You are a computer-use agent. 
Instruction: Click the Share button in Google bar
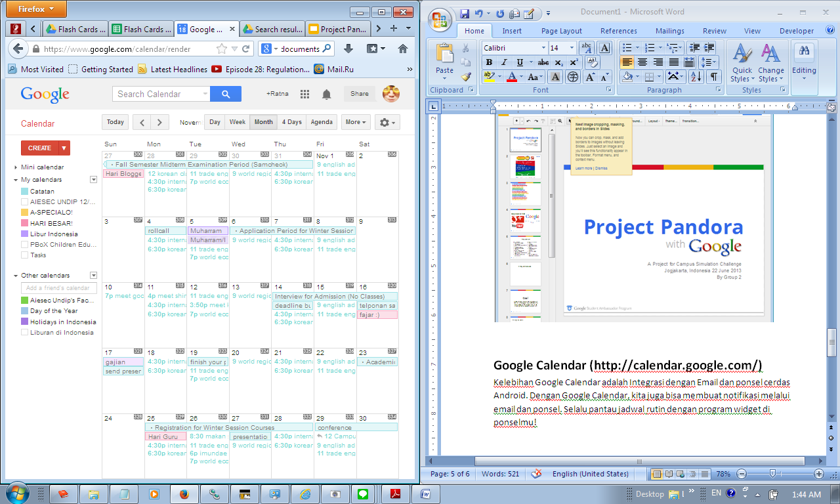[x=360, y=94]
